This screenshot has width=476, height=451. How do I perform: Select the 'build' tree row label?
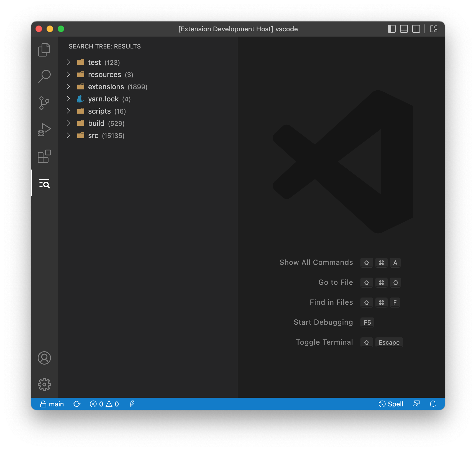(x=96, y=123)
